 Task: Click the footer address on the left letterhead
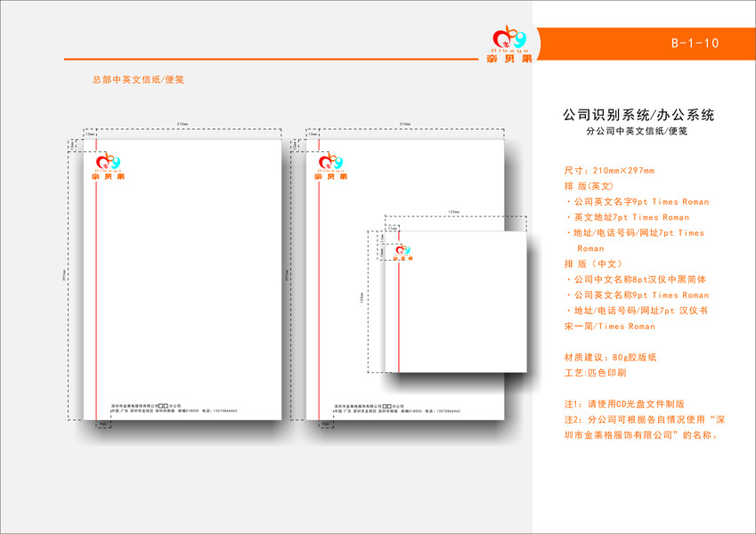174,409
